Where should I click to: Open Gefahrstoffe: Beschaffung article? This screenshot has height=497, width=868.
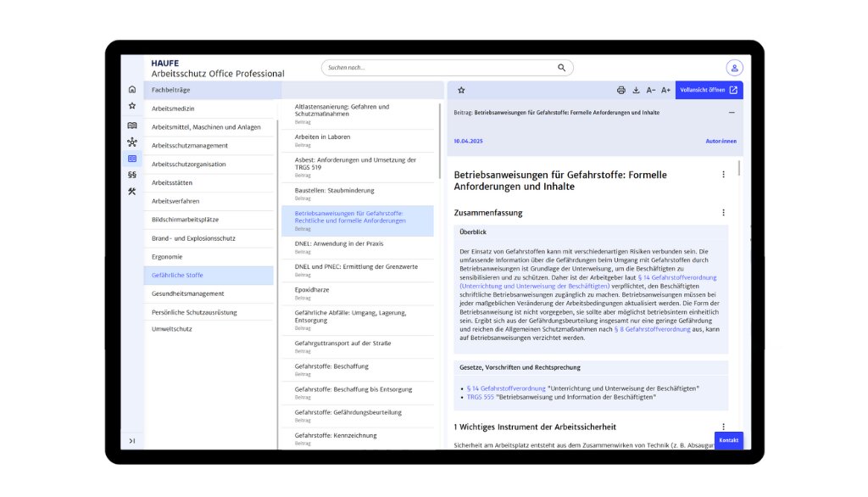click(x=358, y=370)
